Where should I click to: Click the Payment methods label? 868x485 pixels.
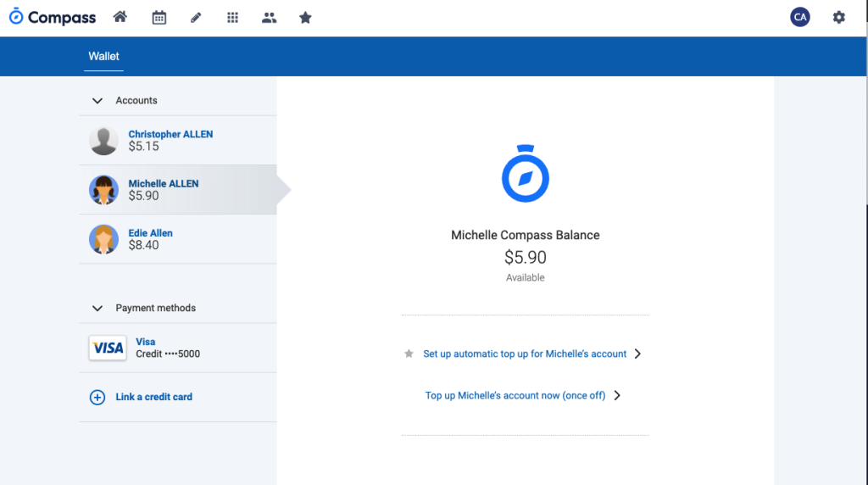[x=156, y=308]
